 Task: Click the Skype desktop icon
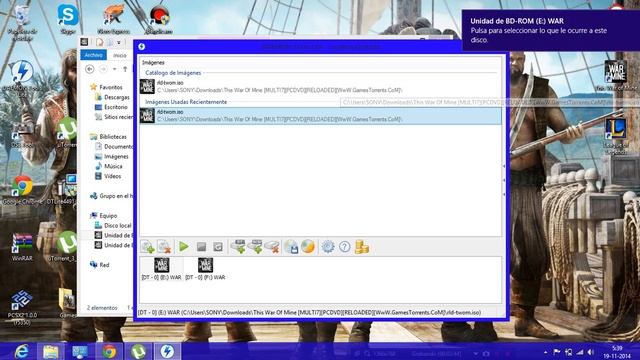68,19
